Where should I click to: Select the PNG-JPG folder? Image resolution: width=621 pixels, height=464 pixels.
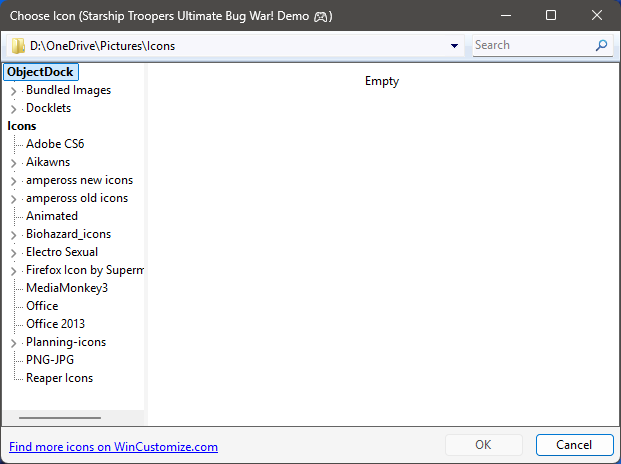pos(50,360)
